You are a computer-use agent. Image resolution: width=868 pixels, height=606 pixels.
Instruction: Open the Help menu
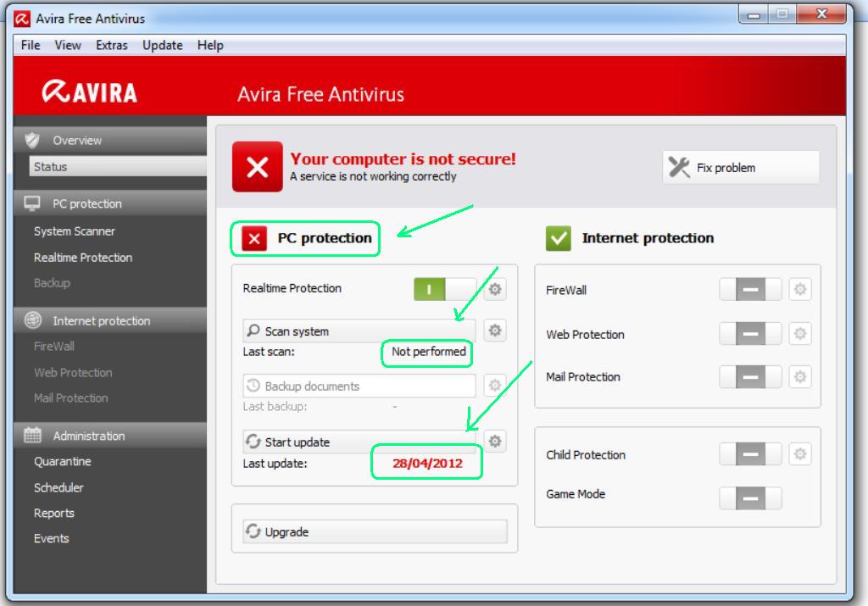[x=210, y=46]
